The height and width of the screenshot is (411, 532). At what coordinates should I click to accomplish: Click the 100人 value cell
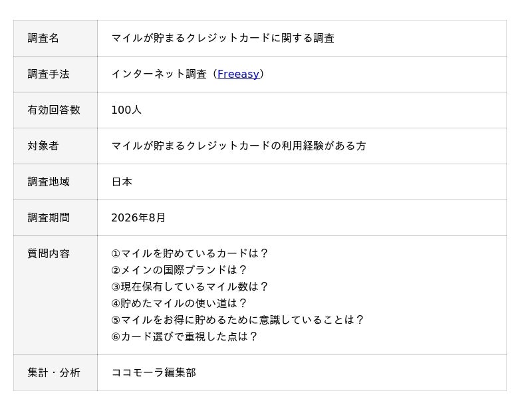point(302,110)
